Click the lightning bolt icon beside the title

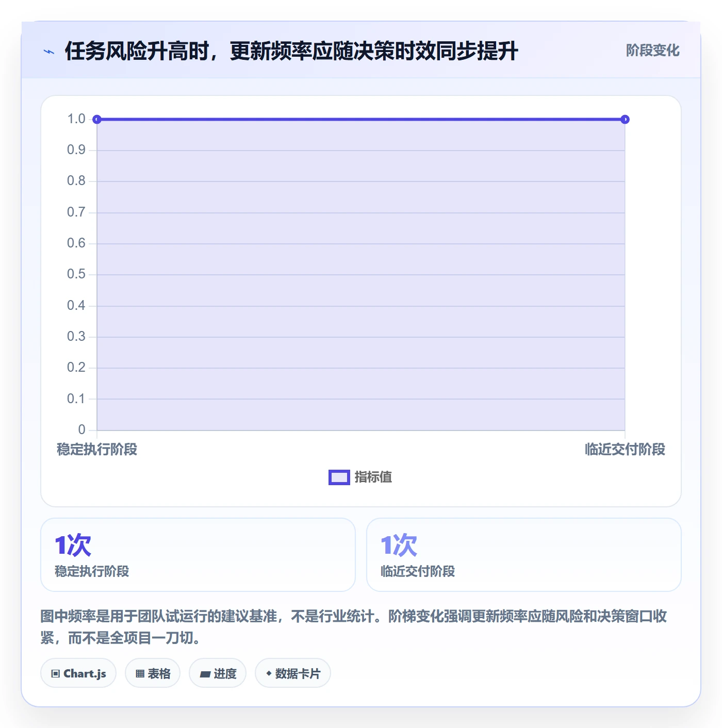tap(49, 52)
